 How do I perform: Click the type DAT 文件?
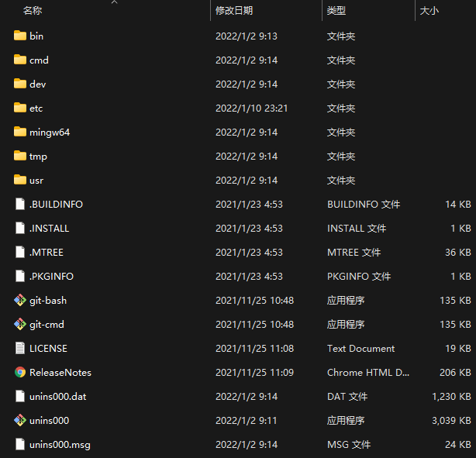(x=347, y=396)
